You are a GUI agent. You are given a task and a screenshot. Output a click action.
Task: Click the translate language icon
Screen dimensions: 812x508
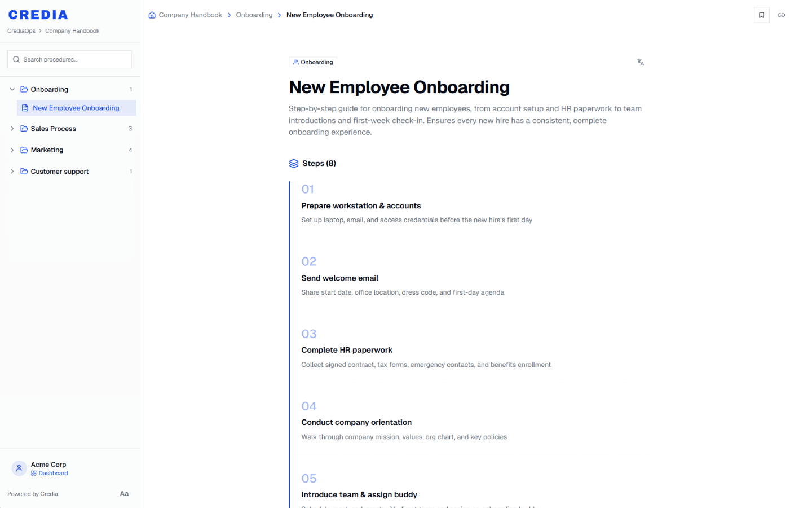(640, 62)
